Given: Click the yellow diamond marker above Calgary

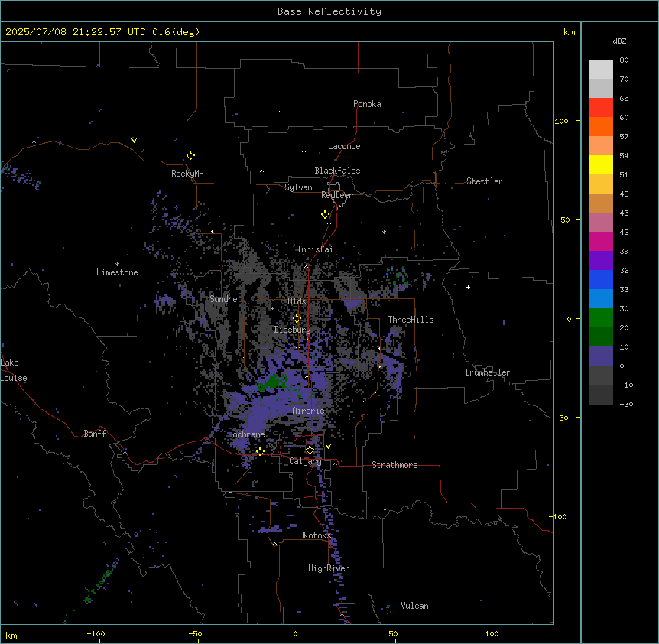Looking at the screenshot, I should coord(310,450).
